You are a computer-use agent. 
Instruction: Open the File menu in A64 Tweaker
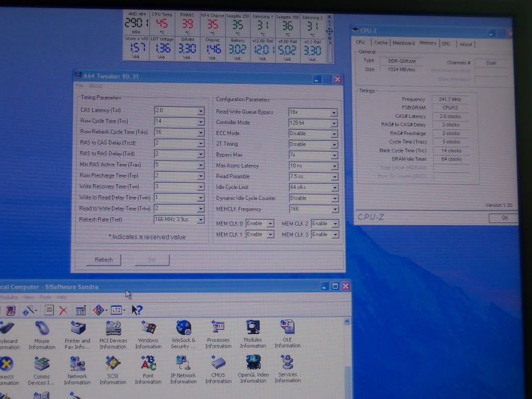(80, 86)
